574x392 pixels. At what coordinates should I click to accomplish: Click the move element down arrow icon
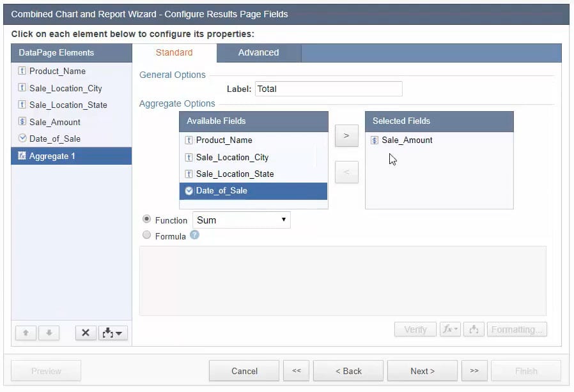click(49, 333)
